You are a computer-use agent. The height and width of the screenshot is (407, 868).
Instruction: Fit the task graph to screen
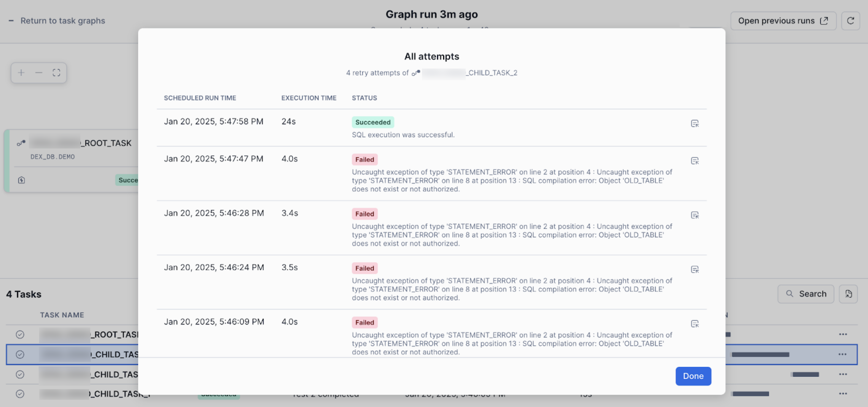click(56, 73)
